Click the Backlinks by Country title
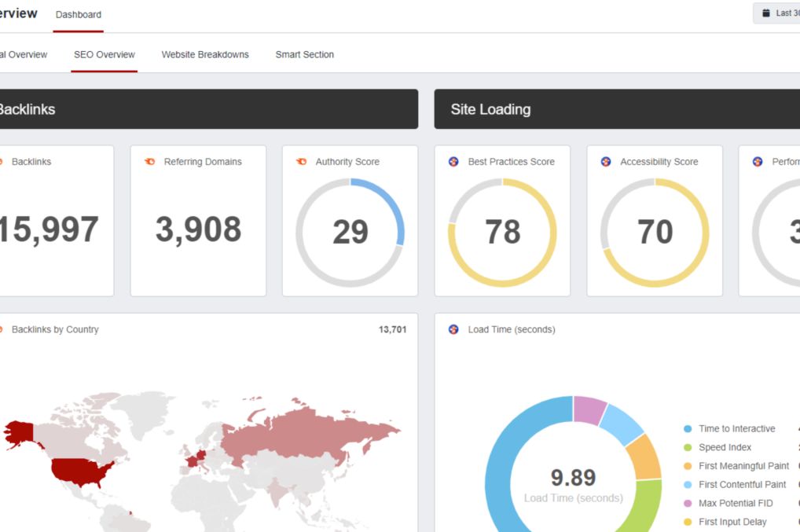This screenshot has width=800, height=532. [x=55, y=329]
